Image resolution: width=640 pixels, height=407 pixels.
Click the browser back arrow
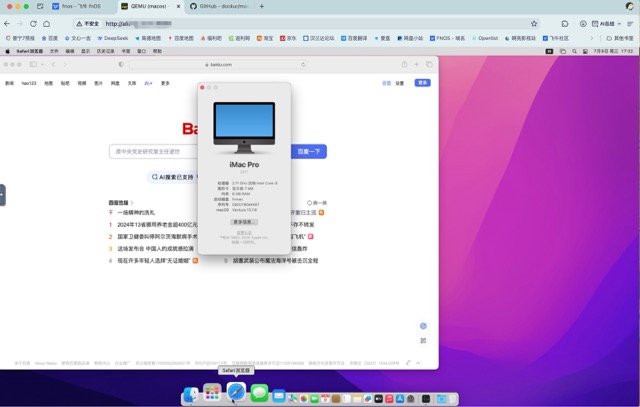tap(8, 23)
